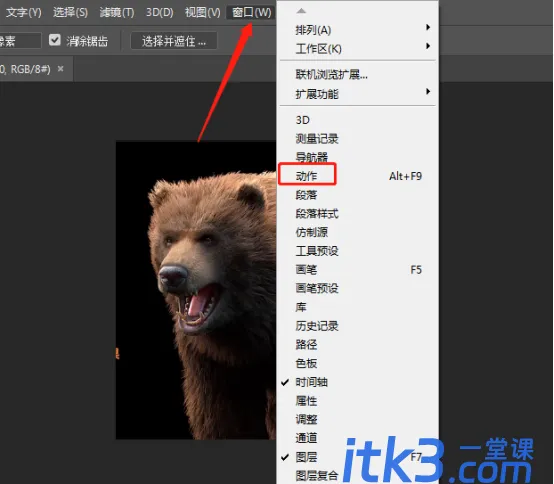Open the 3D(D) menu

(160, 13)
